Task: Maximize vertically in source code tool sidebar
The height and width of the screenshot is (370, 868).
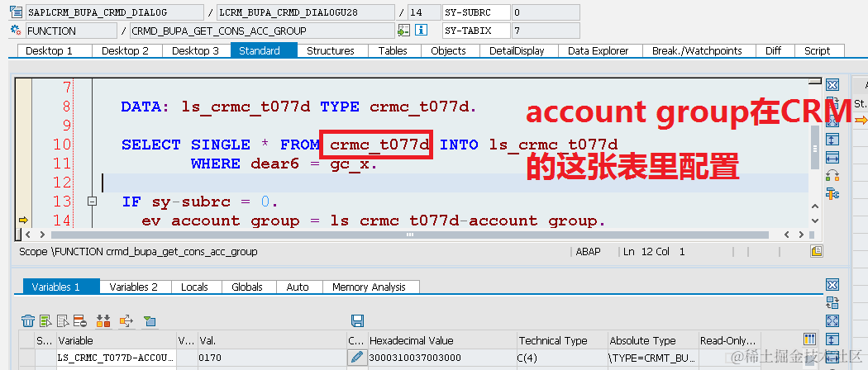Action: [x=832, y=139]
